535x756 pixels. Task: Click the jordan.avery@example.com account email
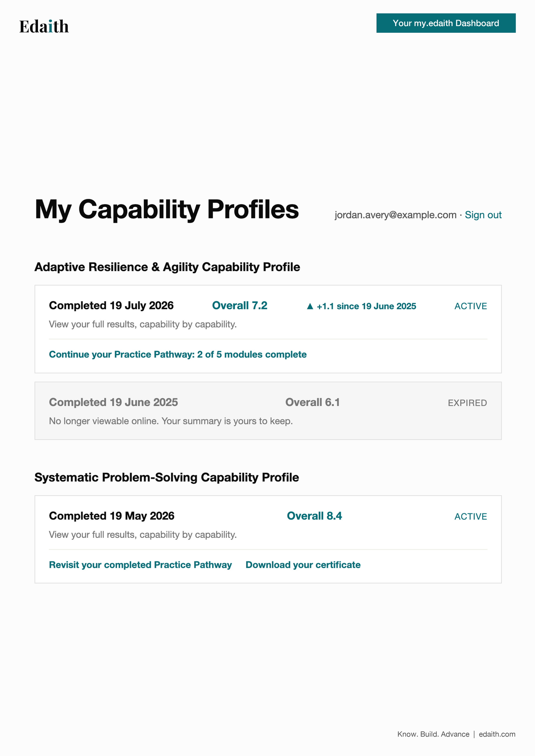click(x=395, y=215)
